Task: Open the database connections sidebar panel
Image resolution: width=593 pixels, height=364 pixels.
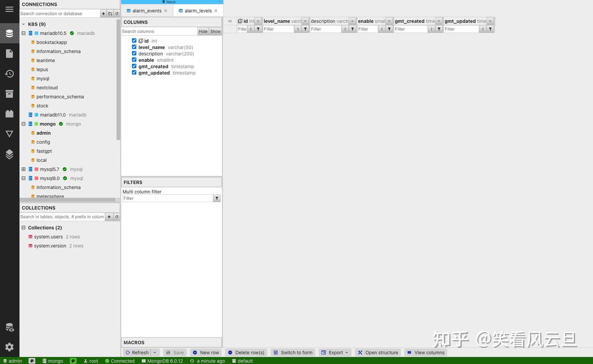Action: 9,33
